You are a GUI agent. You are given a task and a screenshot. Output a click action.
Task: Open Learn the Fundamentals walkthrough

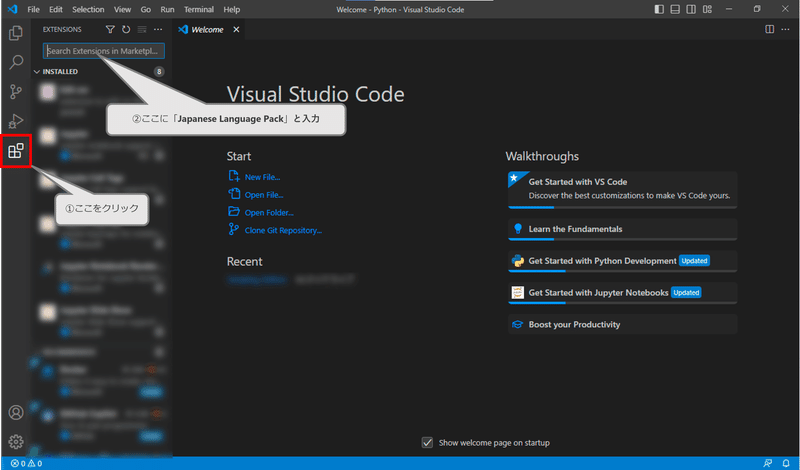click(622, 229)
